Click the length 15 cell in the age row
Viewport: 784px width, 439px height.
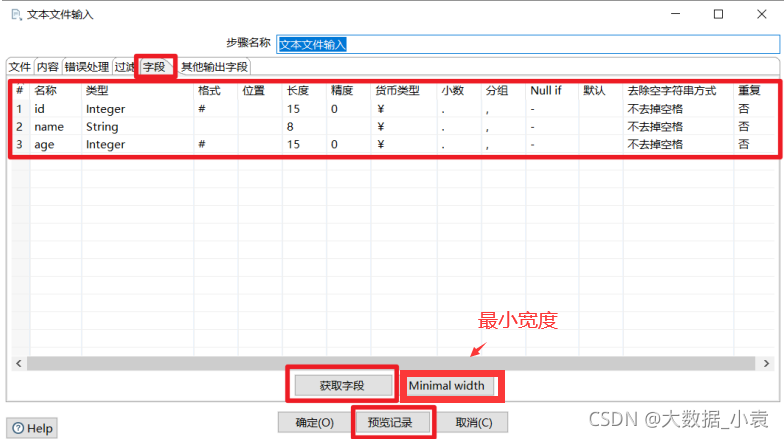304,144
